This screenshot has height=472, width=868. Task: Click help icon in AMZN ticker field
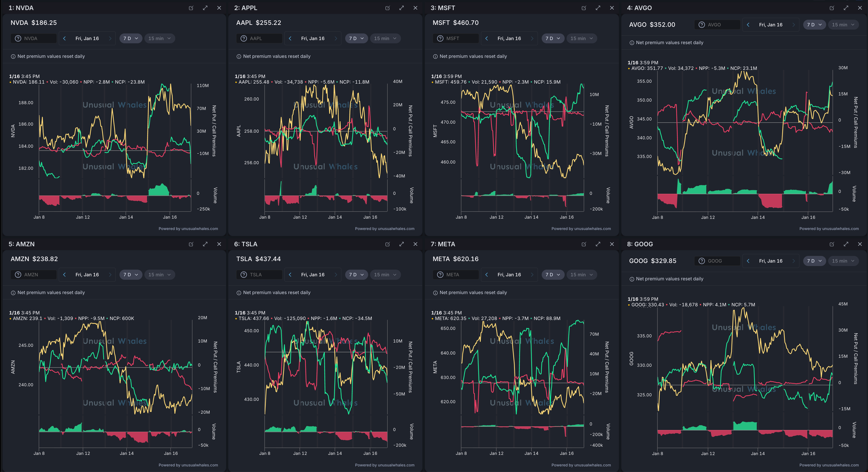coord(18,275)
